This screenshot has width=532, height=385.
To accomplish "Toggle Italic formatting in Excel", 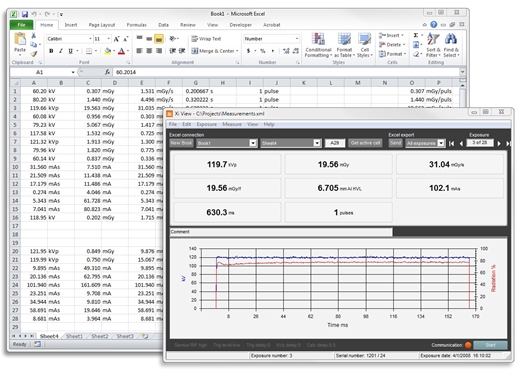I will tap(61, 51).
